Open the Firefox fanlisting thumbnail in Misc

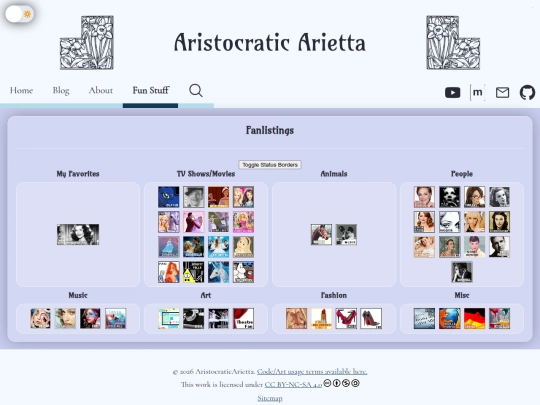(x=449, y=319)
